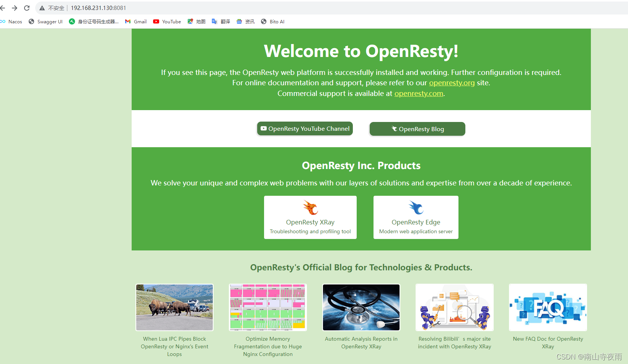The width and height of the screenshot is (628, 364).
Task: Open the FAQ image thumbnail
Action: coord(548,307)
